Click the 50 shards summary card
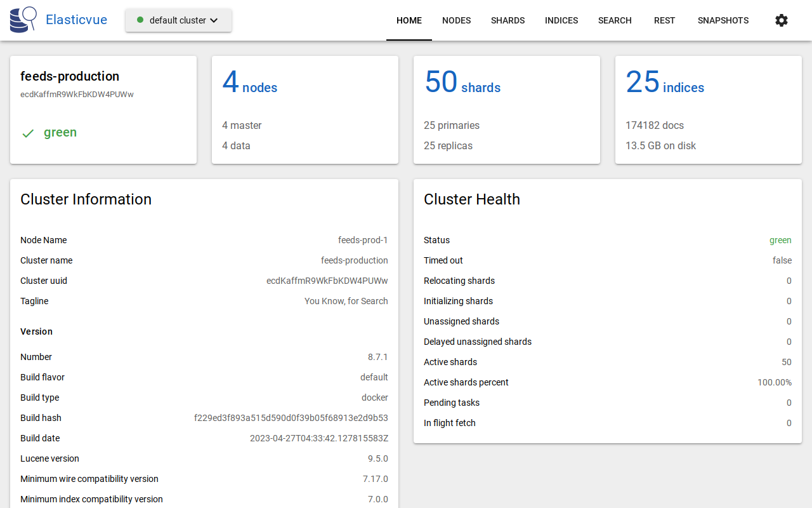 click(506, 109)
